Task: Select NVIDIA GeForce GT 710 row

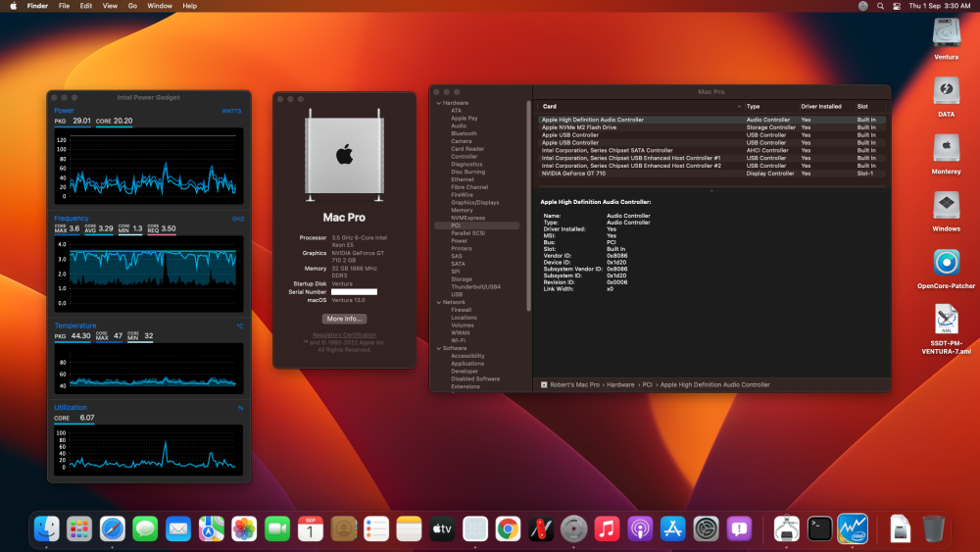Action: click(711, 174)
